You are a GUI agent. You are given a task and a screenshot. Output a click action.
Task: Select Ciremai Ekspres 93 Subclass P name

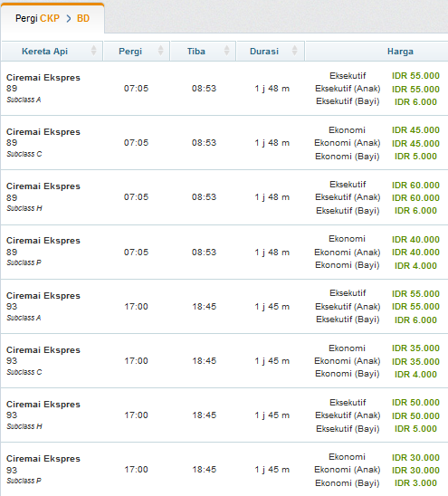[x=43, y=459]
